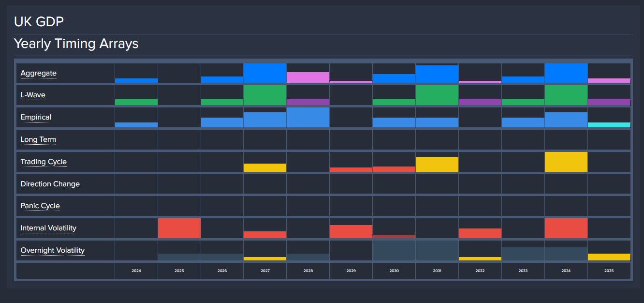
Task: Click the pink Aggregate bar for 2028
Action: tap(308, 77)
